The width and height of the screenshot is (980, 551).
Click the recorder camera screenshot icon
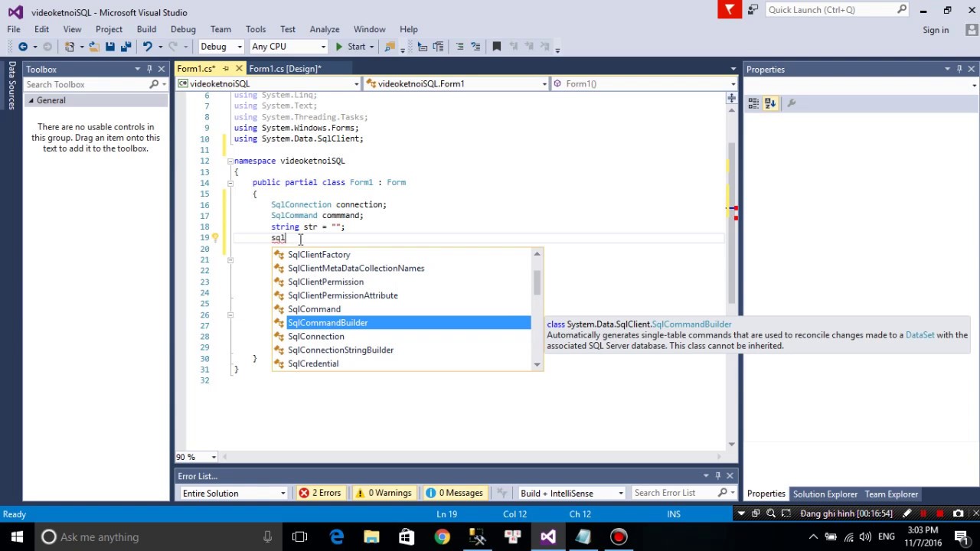(x=958, y=514)
